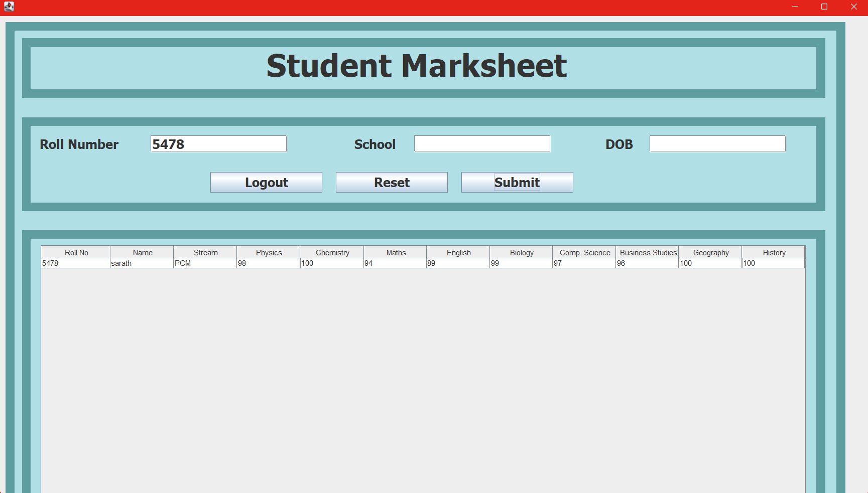
Task: Select the Geography column header
Action: tap(710, 252)
